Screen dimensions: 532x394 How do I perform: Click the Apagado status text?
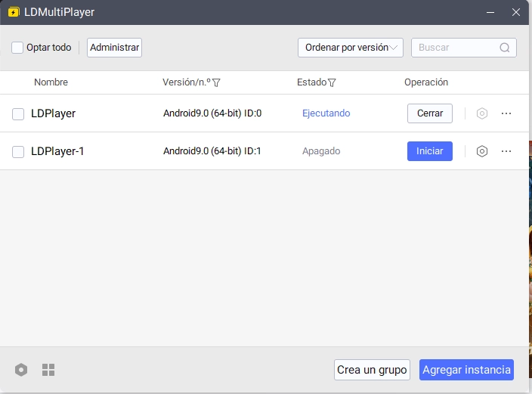pyautogui.click(x=321, y=151)
